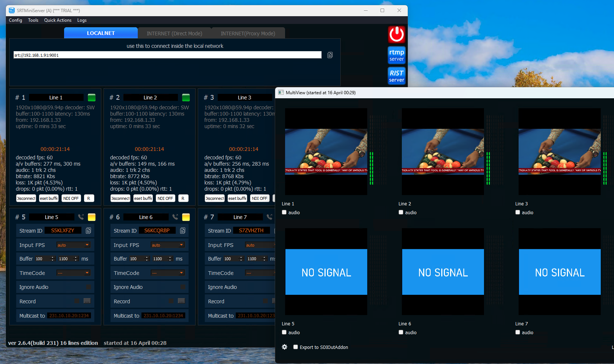This screenshot has width=614, height=364.
Task: Enable audio for Line 3 in MultiView
Action: [518, 212]
